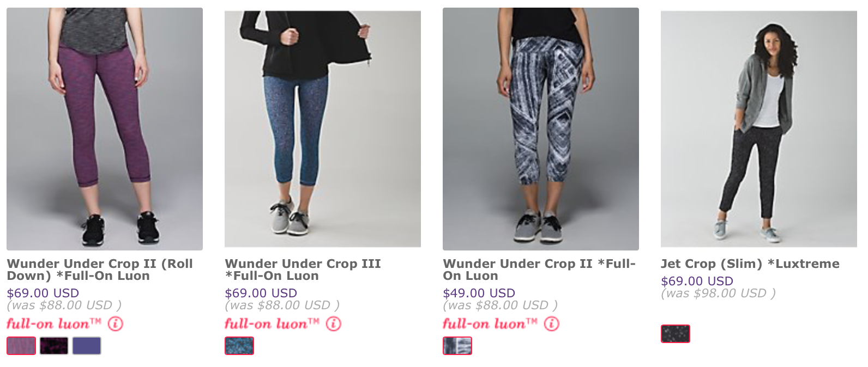The image size is (868, 367).
Task: Open the grey patterned leggings product photo
Action: [x=541, y=129]
